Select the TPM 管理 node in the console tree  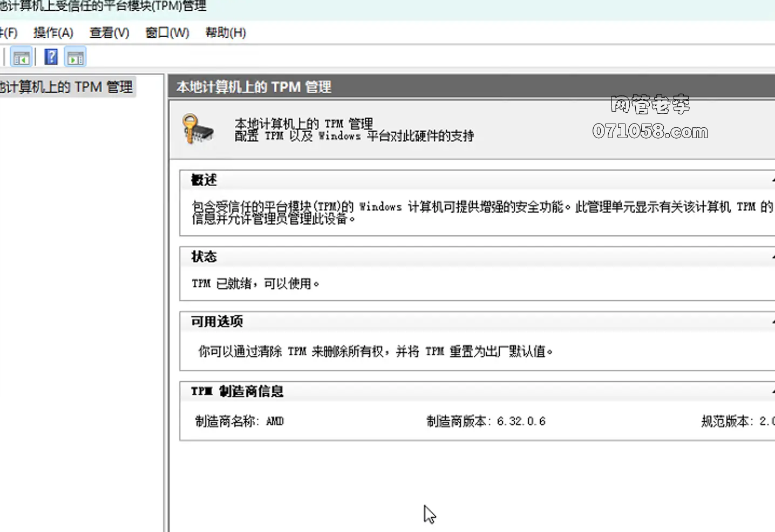click(x=66, y=87)
